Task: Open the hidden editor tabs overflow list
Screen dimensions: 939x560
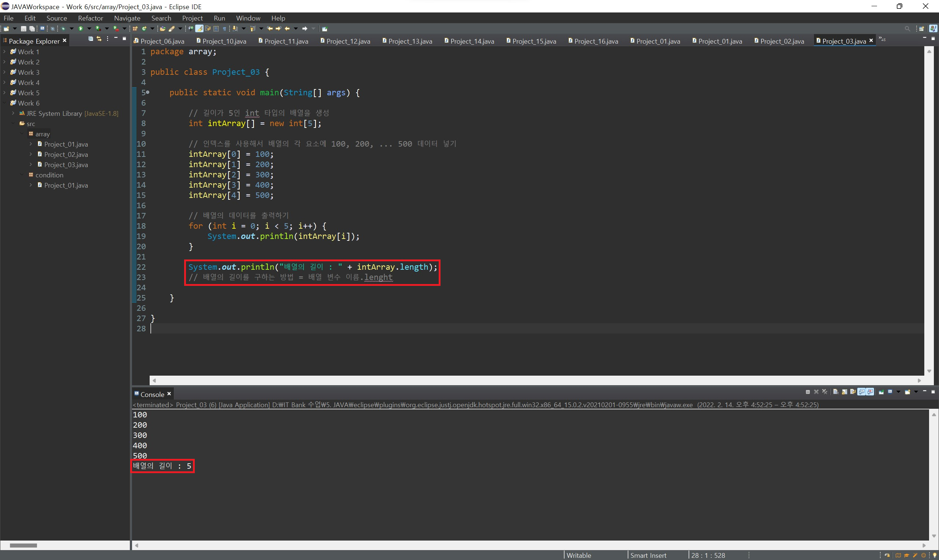Action: (x=882, y=39)
